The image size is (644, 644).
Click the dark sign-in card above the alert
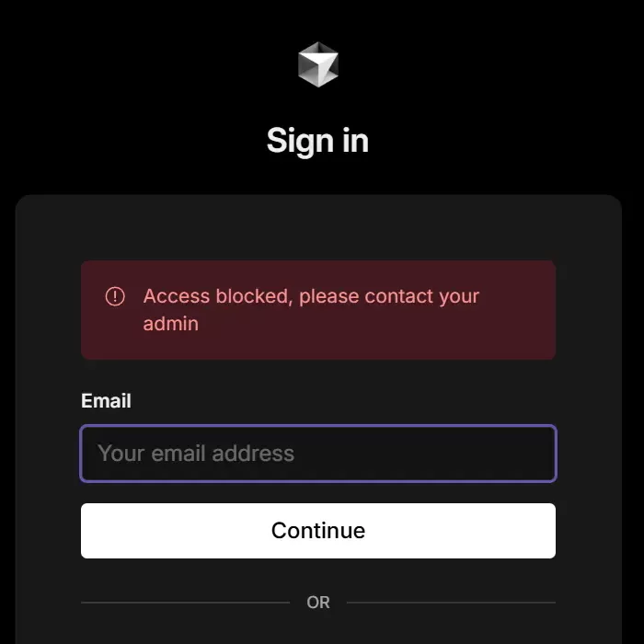click(318, 227)
